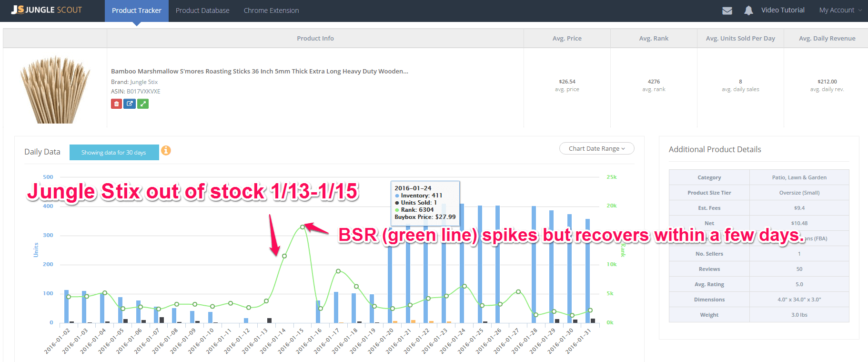Click the bamboo sticks product thumbnail
Image resolution: width=868 pixels, height=362 pixels.
click(x=55, y=90)
